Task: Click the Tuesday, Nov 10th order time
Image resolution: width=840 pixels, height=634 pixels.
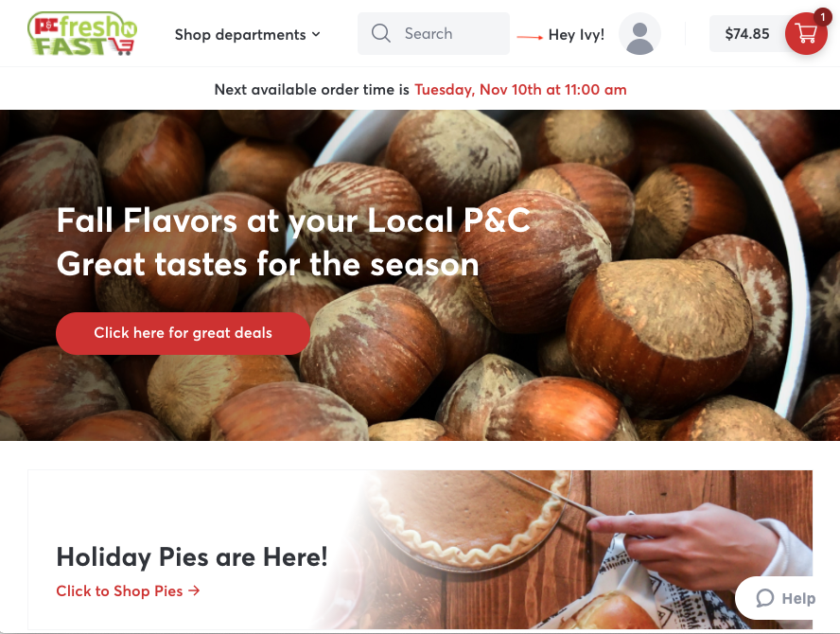Action: coord(520,90)
